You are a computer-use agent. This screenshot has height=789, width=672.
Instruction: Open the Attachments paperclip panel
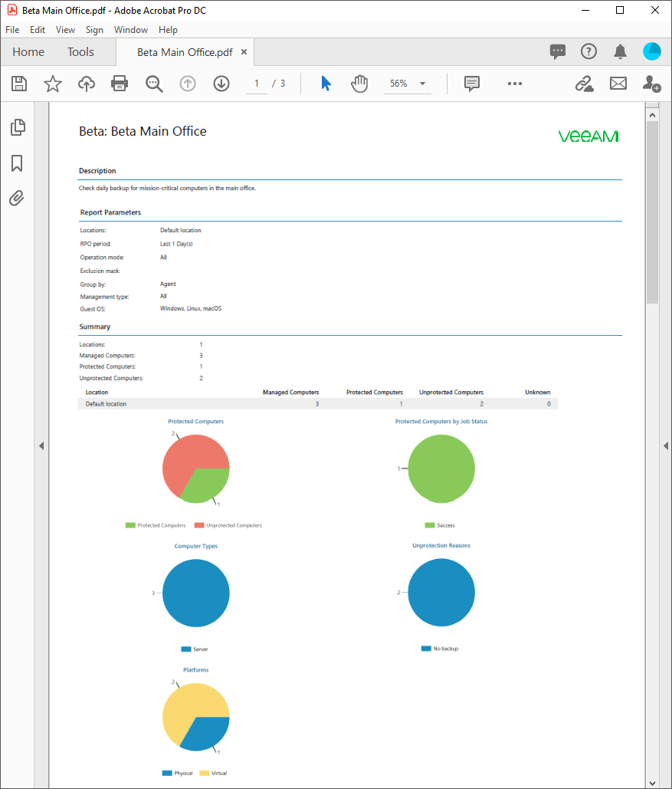17,199
